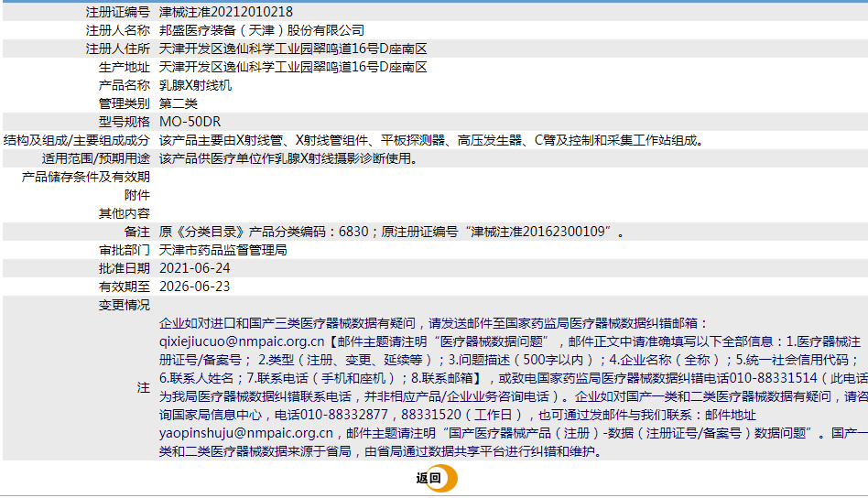Screen dimensions: 868x498
Task: Click the notice line starting 企业如对进口和国产三类
Action: [433, 324]
